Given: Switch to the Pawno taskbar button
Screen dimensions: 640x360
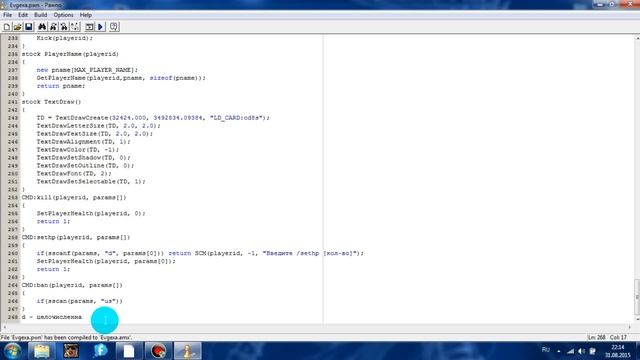Looking at the screenshot, I should click(188, 351).
